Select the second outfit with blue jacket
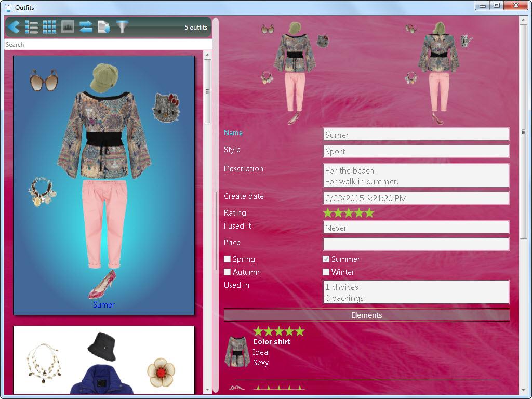Viewport: 532px width, 399px height. pyautogui.click(x=104, y=361)
